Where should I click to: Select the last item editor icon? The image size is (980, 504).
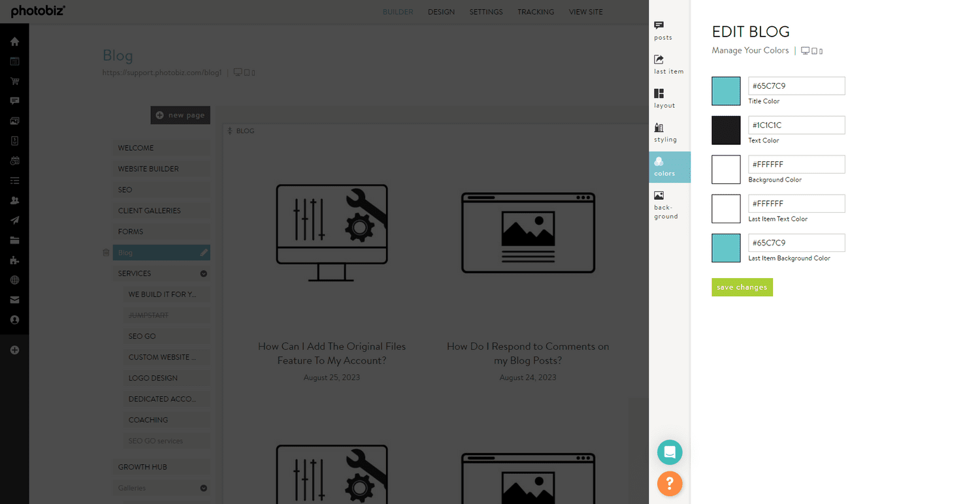[667, 63]
